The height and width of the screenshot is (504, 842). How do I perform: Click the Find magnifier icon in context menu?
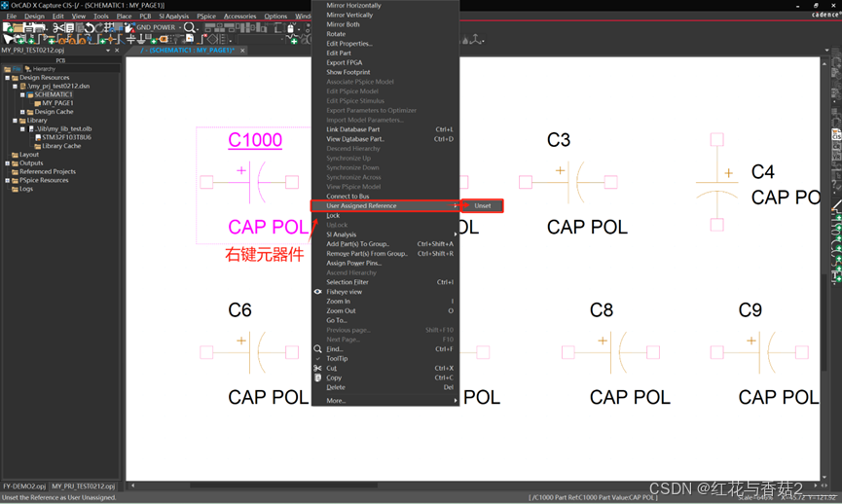click(318, 349)
